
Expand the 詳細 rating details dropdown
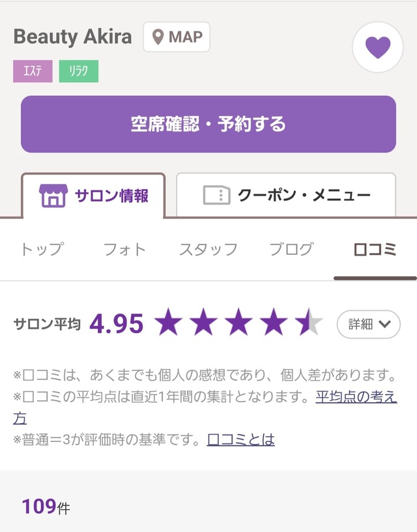[369, 325]
